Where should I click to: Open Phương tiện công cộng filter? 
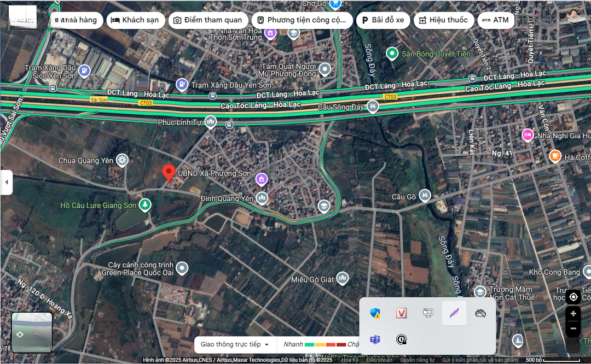(302, 20)
